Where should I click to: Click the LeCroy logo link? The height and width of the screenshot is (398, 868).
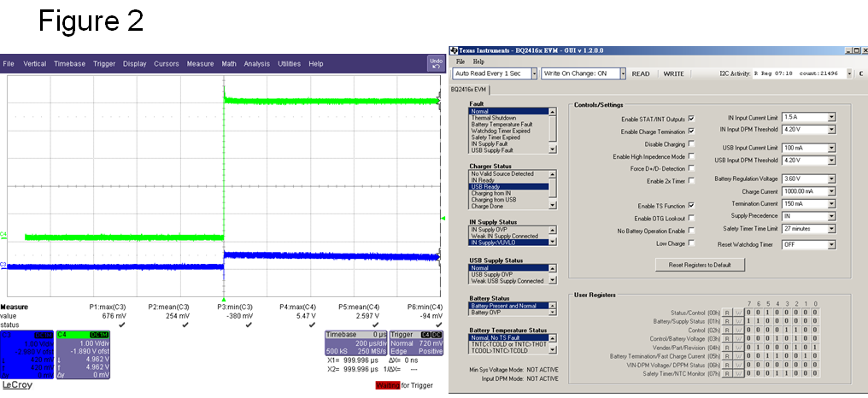coord(16,385)
